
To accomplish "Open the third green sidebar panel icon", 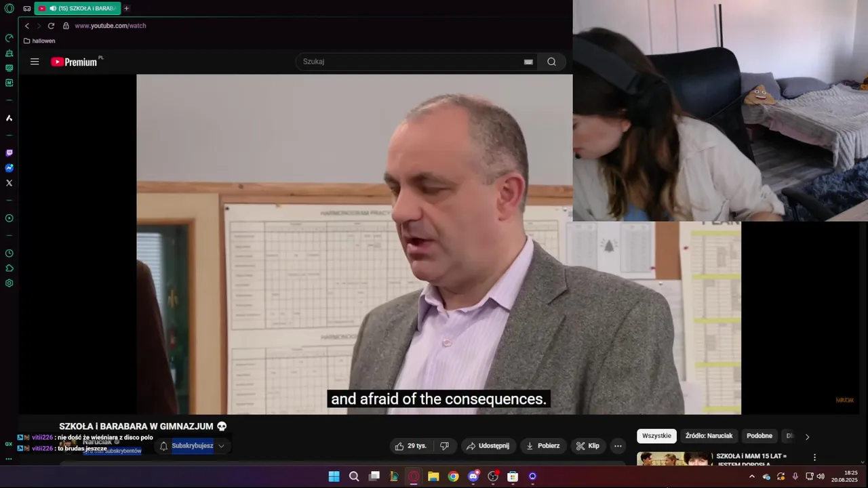I will (9, 68).
